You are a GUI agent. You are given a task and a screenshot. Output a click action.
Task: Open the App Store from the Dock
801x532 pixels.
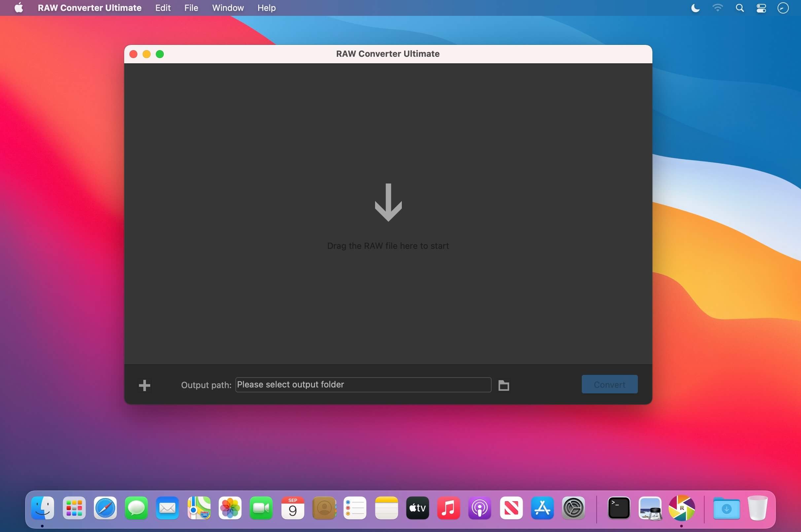pyautogui.click(x=542, y=508)
